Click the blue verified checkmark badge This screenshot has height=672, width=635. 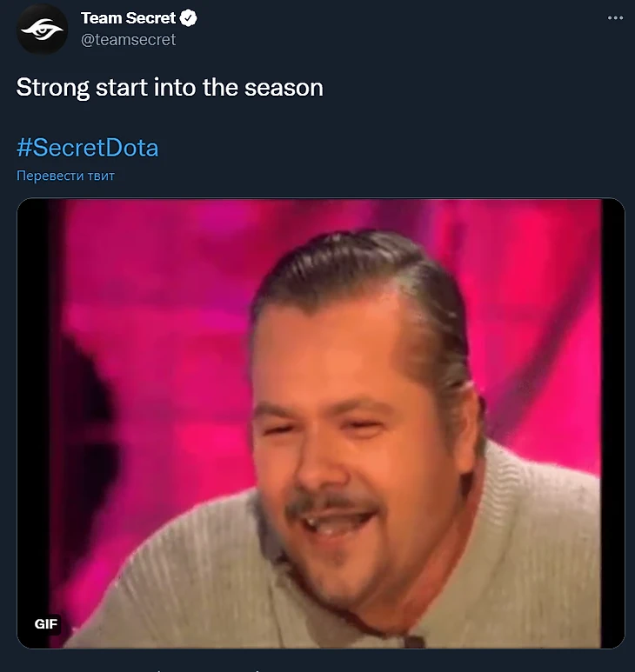pyautogui.click(x=188, y=18)
